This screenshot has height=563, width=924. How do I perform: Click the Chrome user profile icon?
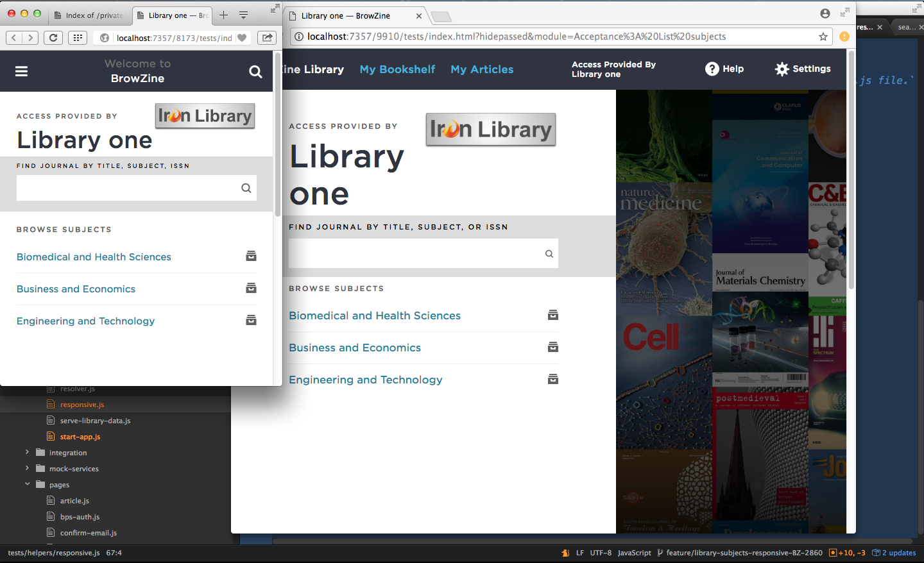[x=825, y=13]
